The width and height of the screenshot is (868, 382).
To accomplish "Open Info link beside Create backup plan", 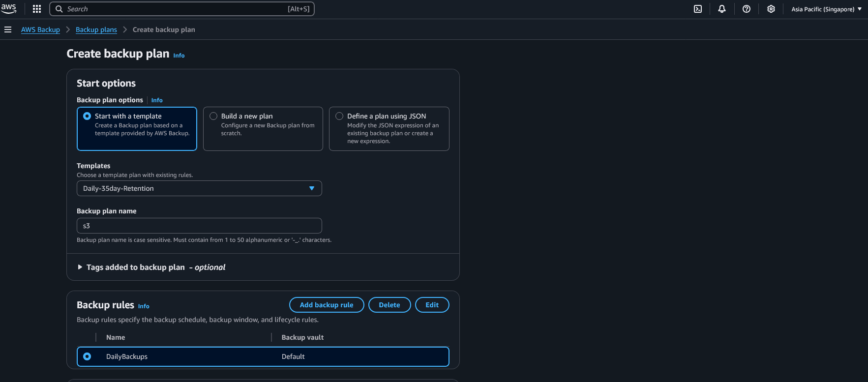I will tap(179, 56).
